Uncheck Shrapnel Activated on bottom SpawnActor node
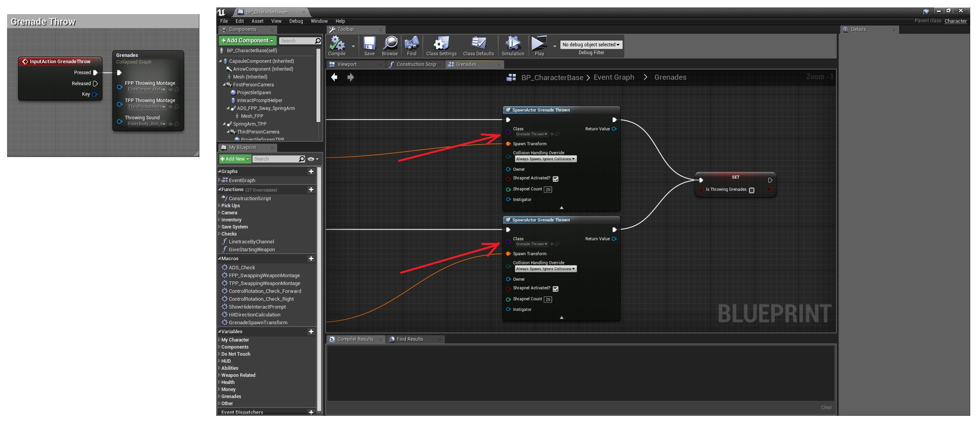 (555, 289)
